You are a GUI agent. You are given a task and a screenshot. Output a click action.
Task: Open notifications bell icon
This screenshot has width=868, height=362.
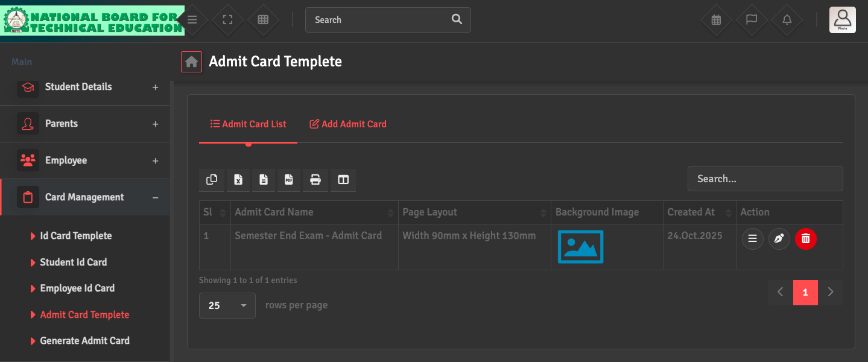pos(787,20)
